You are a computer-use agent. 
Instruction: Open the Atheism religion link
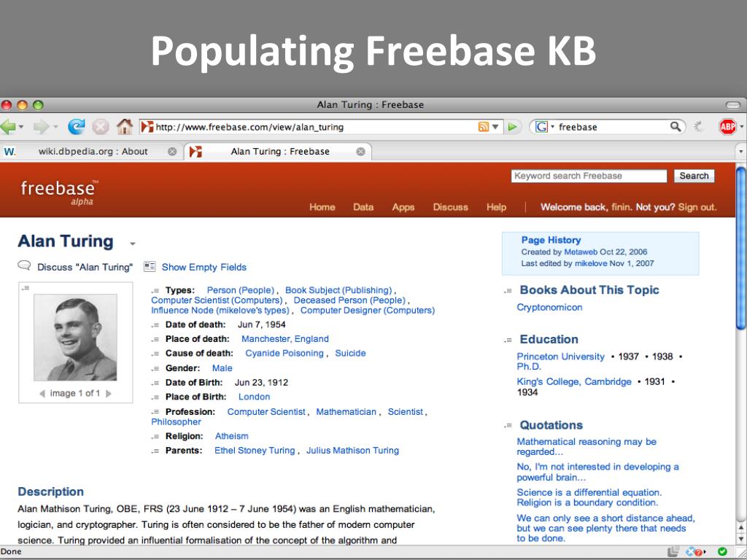pyautogui.click(x=231, y=436)
